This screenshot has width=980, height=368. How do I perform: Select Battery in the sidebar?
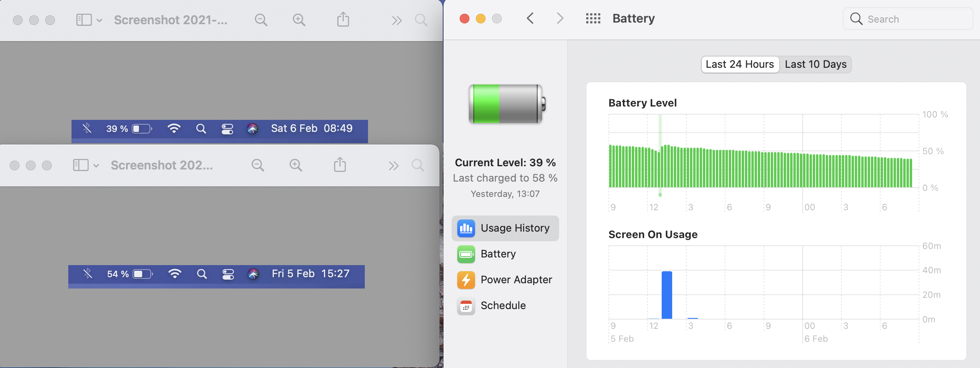point(505,254)
